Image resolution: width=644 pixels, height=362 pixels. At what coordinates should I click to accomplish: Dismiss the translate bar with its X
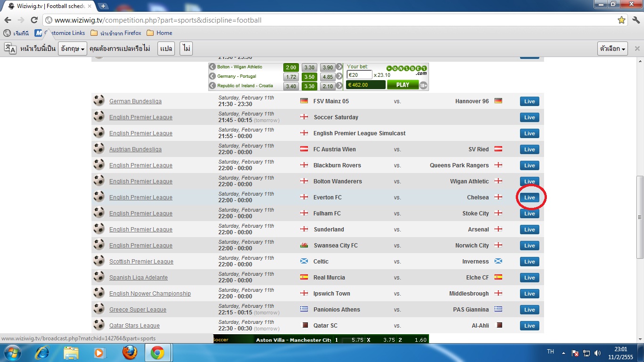pyautogui.click(x=637, y=49)
